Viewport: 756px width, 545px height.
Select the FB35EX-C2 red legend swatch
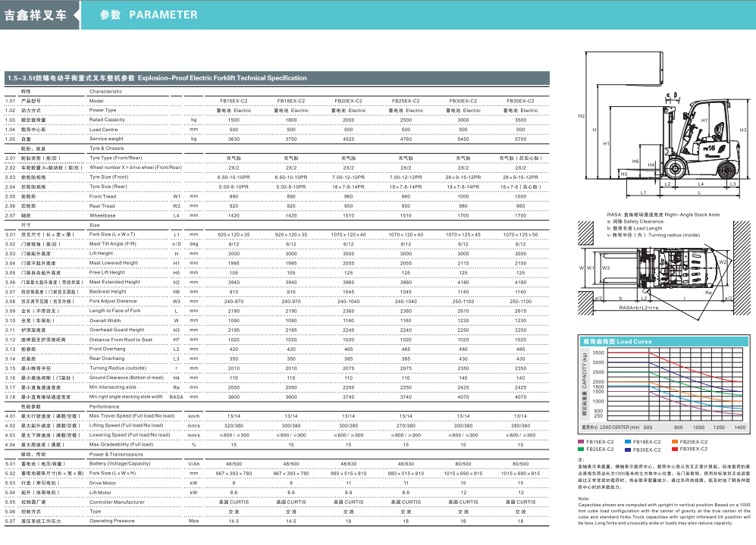pos(674,449)
